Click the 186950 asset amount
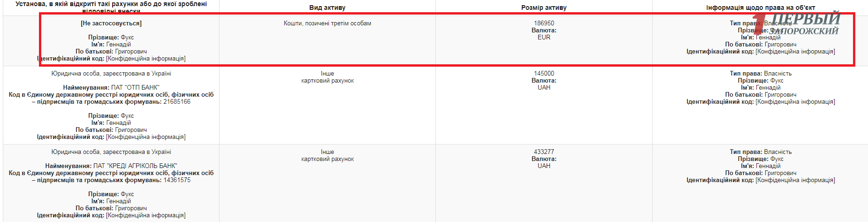Viewport: 868px width, 222px height. [544, 23]
